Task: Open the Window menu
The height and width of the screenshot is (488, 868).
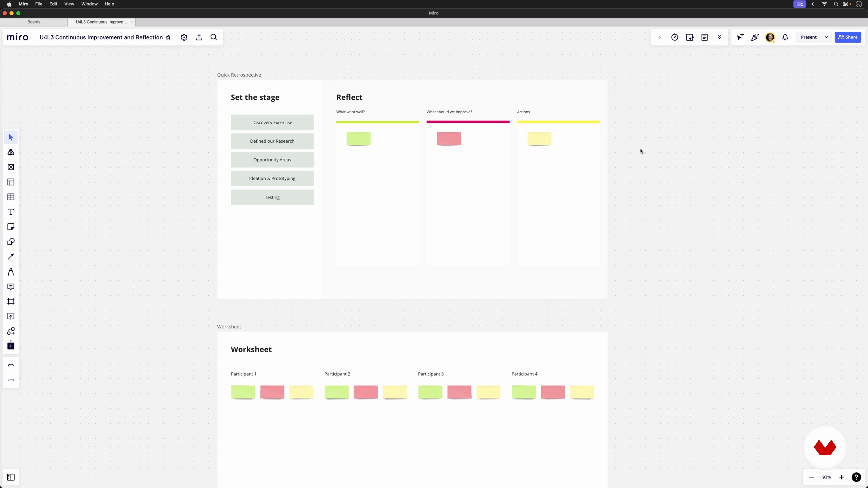Action: pyautogui.click(x=89, y=4)
